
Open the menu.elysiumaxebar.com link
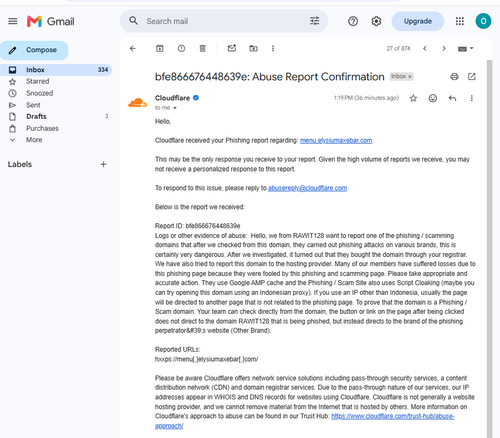click(x=336, y=141)
